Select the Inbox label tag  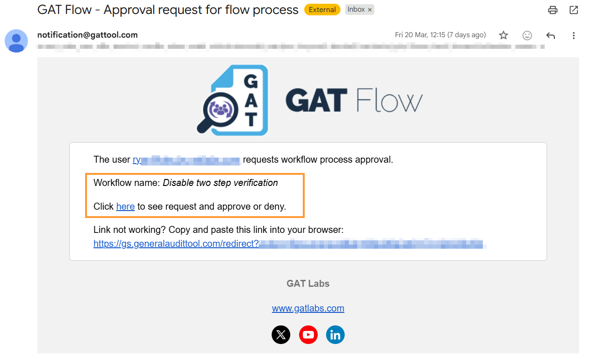point(355,9)
